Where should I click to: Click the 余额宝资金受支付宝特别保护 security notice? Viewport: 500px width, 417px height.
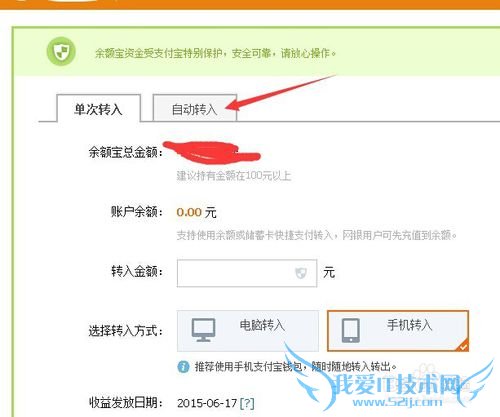215,53
